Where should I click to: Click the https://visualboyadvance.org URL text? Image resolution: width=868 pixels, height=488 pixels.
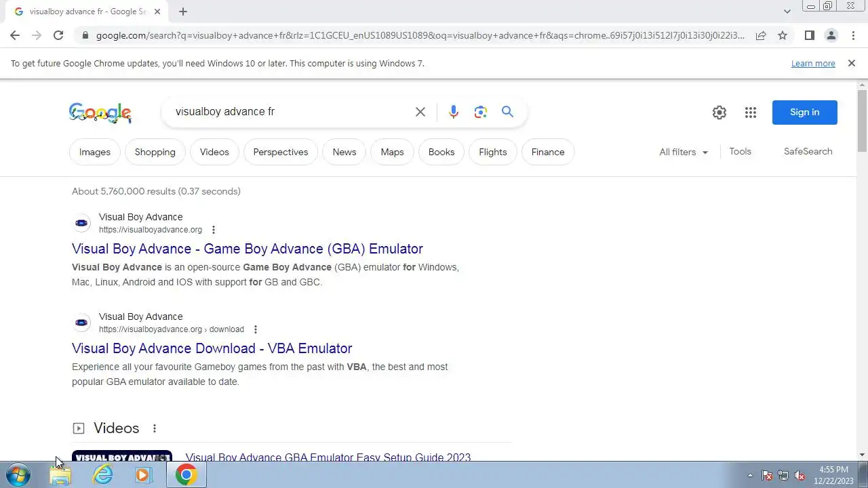[x=151, y=230]
